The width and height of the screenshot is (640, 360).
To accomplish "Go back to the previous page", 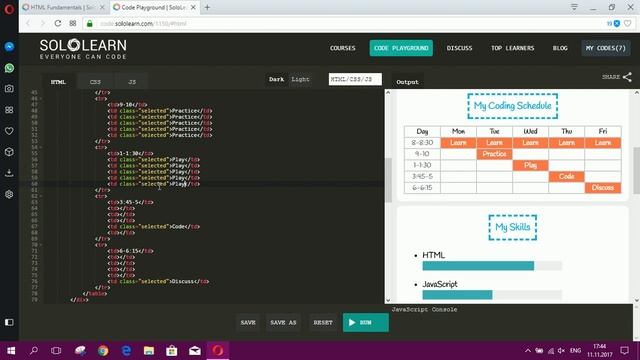I will (x=28, y=24).
